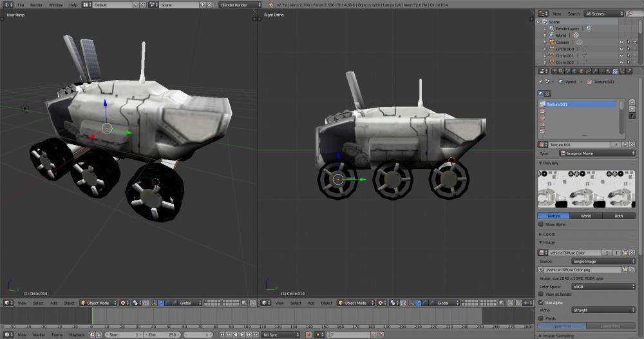
Task: Add new texture with plus button
Action: 625,144
